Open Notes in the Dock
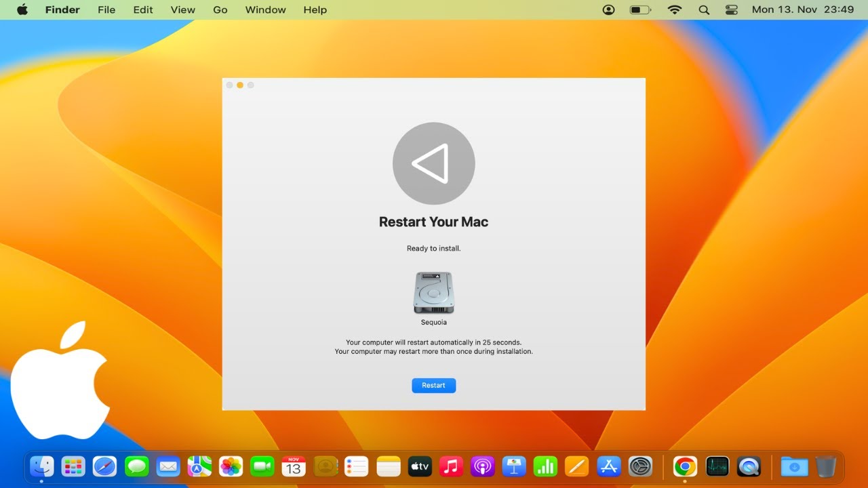 pyautogui.click(x=389, y=466)
